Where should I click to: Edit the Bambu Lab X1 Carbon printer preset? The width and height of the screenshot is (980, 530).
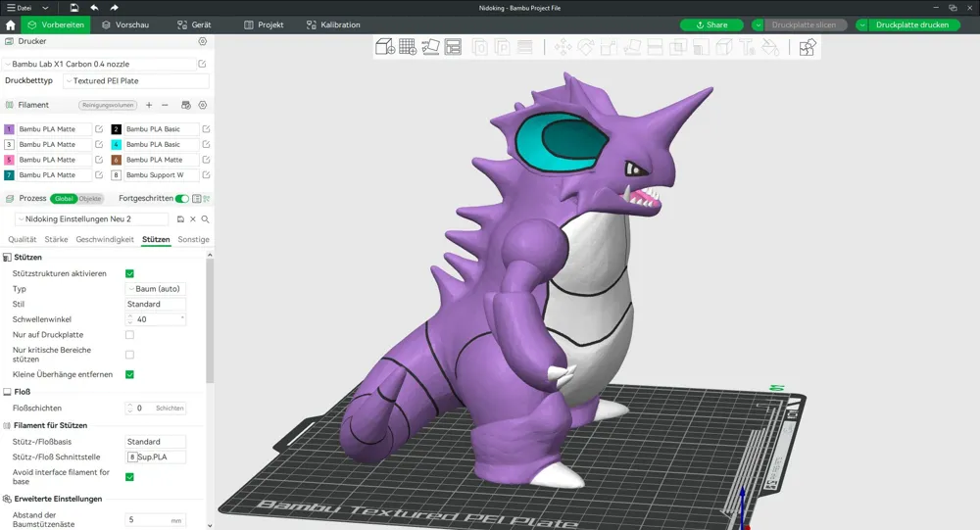(x=202, y=64)
